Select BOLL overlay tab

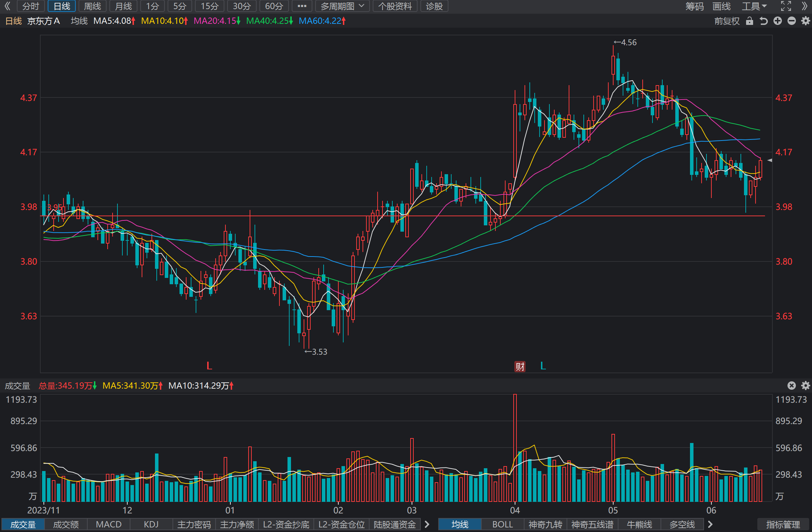(503, 525)
